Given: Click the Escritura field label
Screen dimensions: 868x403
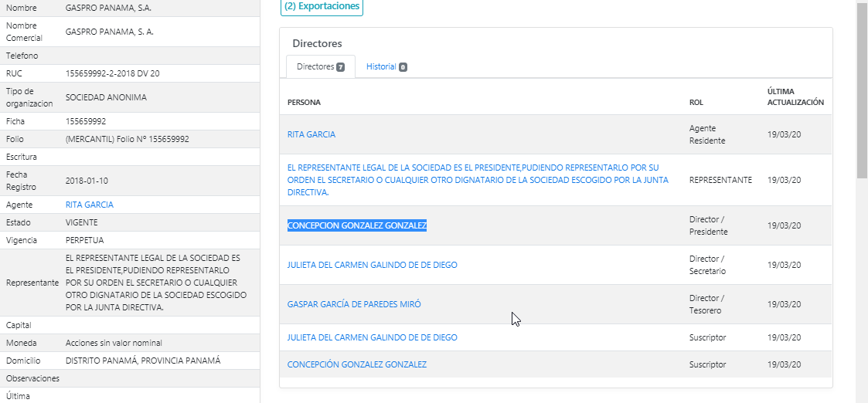Looking at the screenshot, I should (x=21, y=157).
